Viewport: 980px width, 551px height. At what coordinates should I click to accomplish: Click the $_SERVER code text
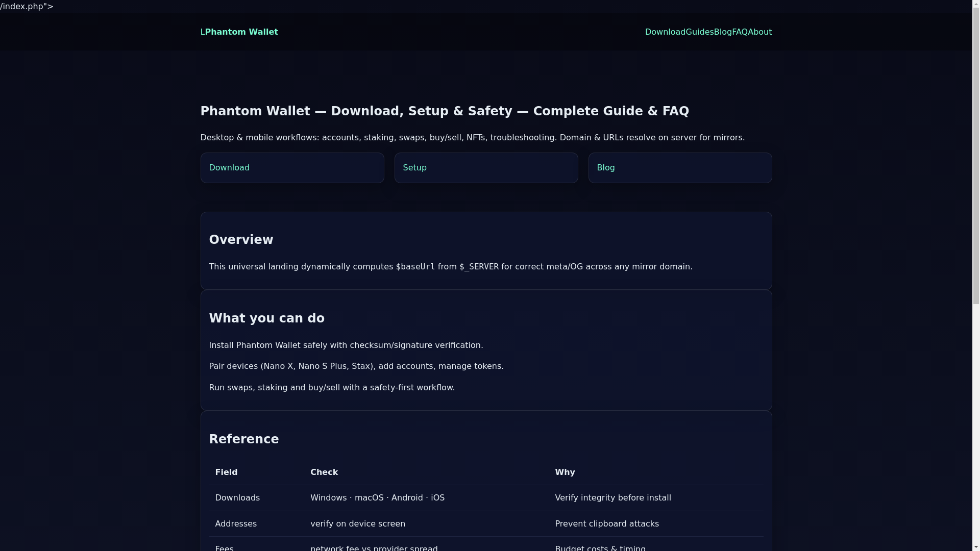479,267
